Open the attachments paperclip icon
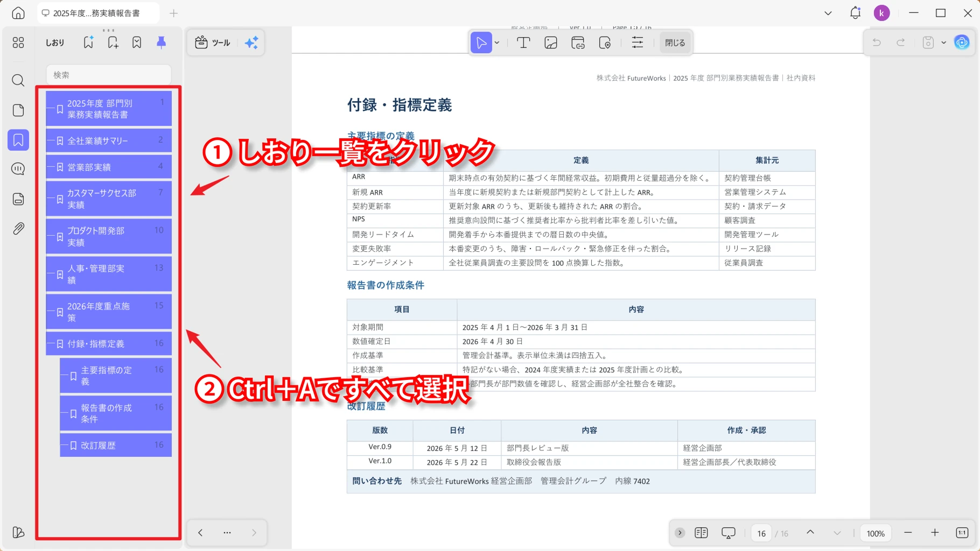This screenshot has width=980, height=551. coord(18,228)
